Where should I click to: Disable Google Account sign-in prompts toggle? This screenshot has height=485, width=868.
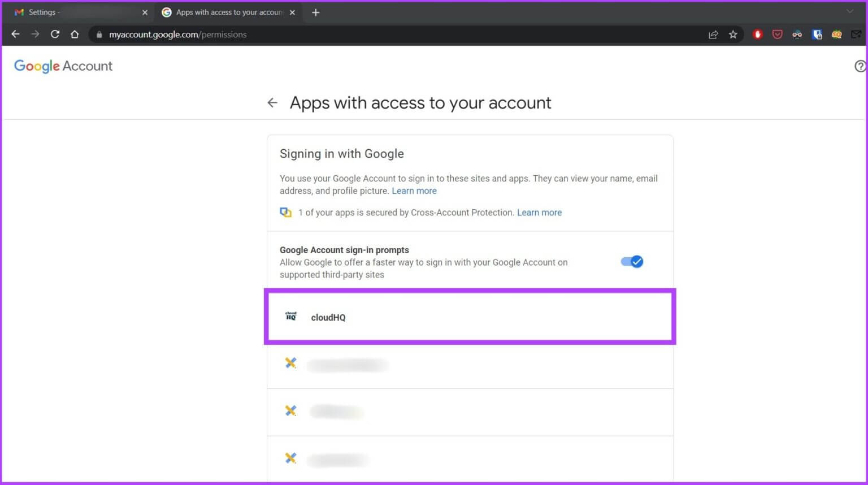[x=632, y=262]
